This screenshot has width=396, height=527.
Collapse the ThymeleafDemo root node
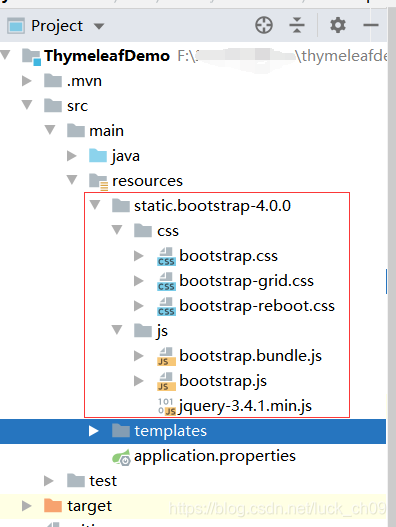[5, 55]
